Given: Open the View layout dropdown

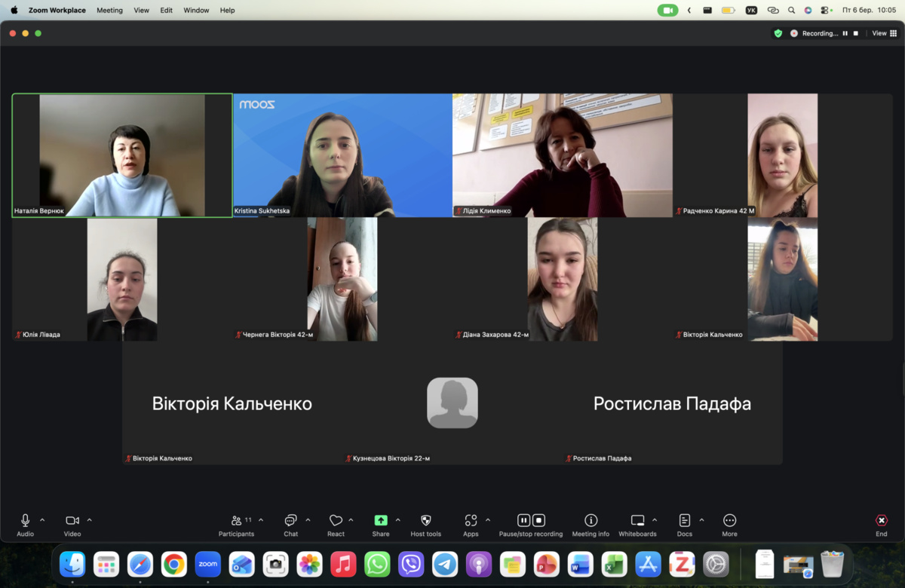Looking at the screenshot, I should [883, 33].
